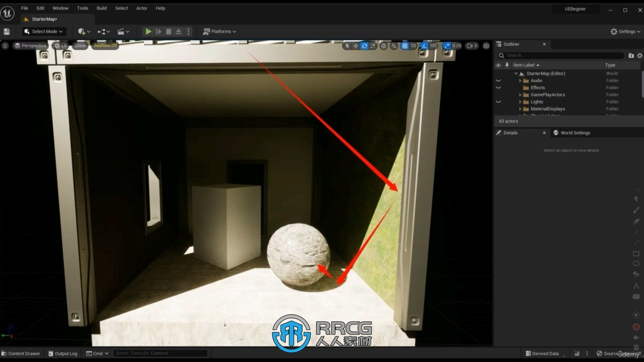Screen dimensions: 644x362
Task: Switch to the World Settings tab
Action: (x=572, y=133)
